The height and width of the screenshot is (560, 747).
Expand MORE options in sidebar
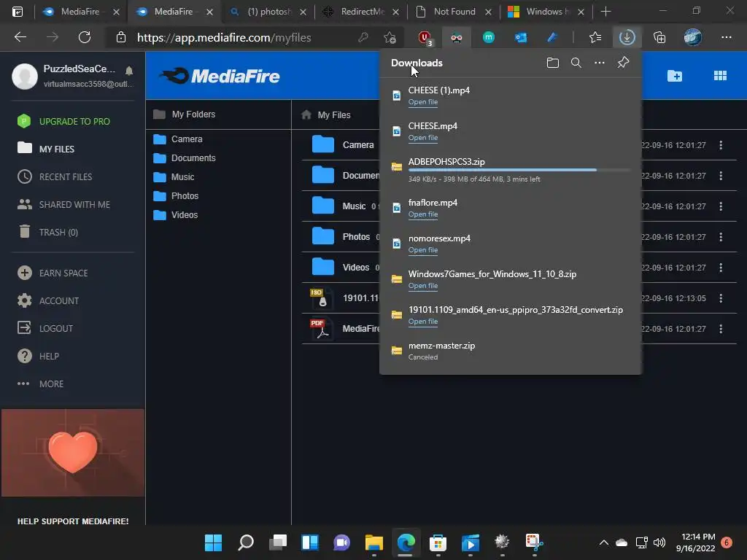(41, 384)
